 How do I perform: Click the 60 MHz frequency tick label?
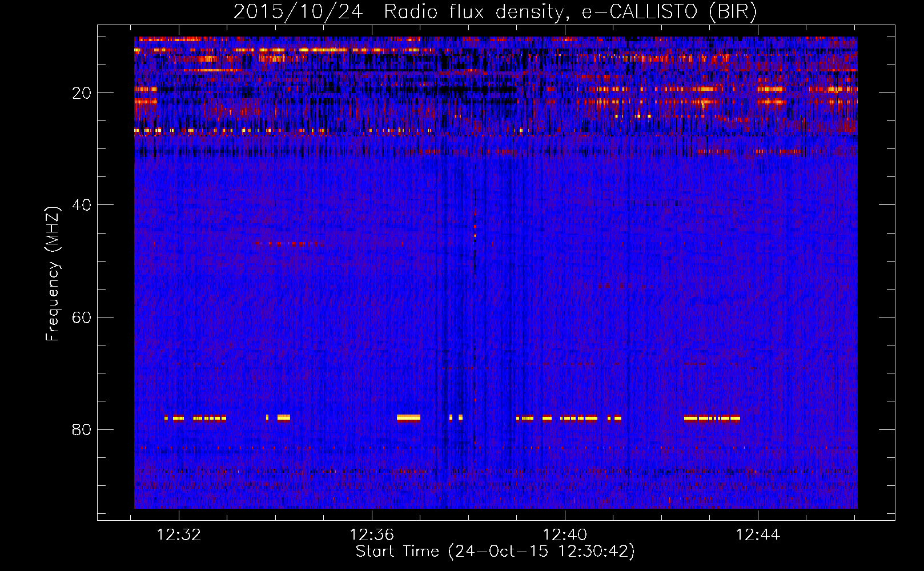tap(82, 317)
